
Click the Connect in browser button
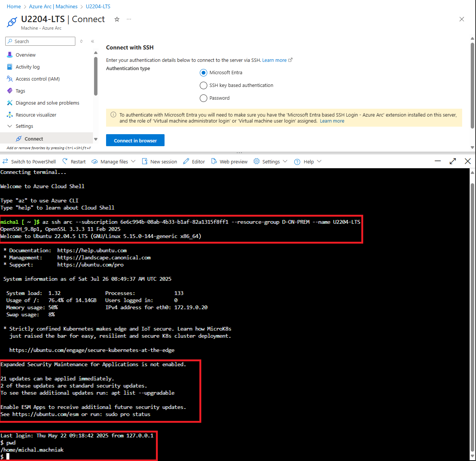[135, 141]
